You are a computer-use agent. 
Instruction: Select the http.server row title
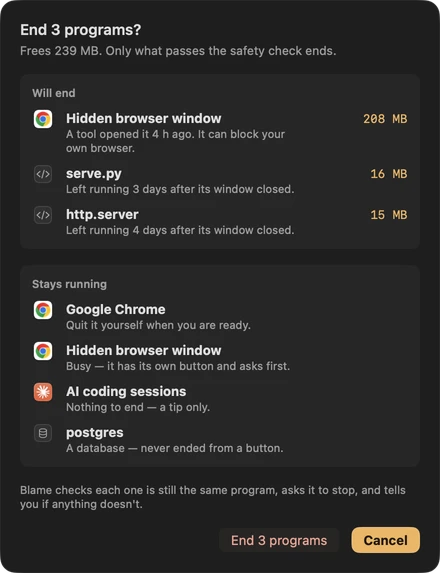[102, 215]
